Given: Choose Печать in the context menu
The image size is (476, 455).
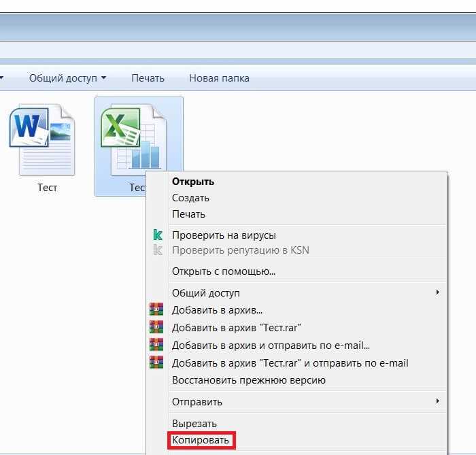Looking at the screenshot, I should (x=188, y=214).
